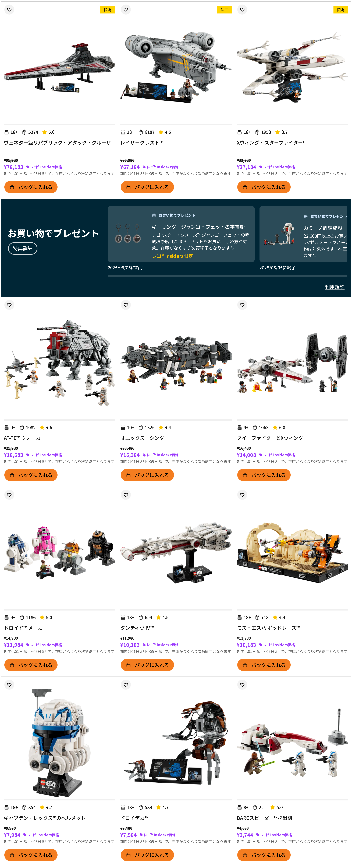The height and width of the screenshot is (868, 352).
Task: Click heart icon on Mos Espa Podrace card
Action: coord(242,495)
